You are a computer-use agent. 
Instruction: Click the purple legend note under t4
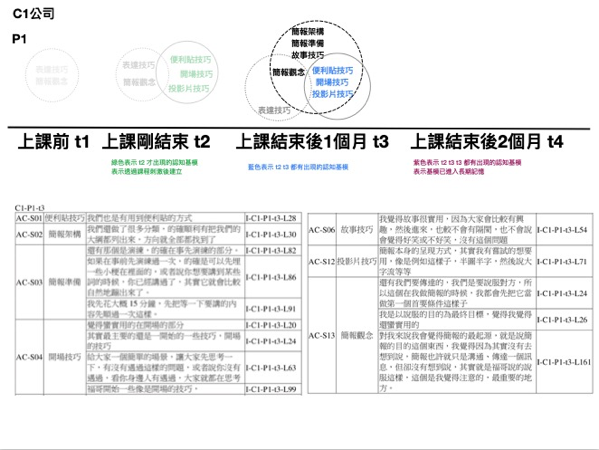click(x=467, y=167)
